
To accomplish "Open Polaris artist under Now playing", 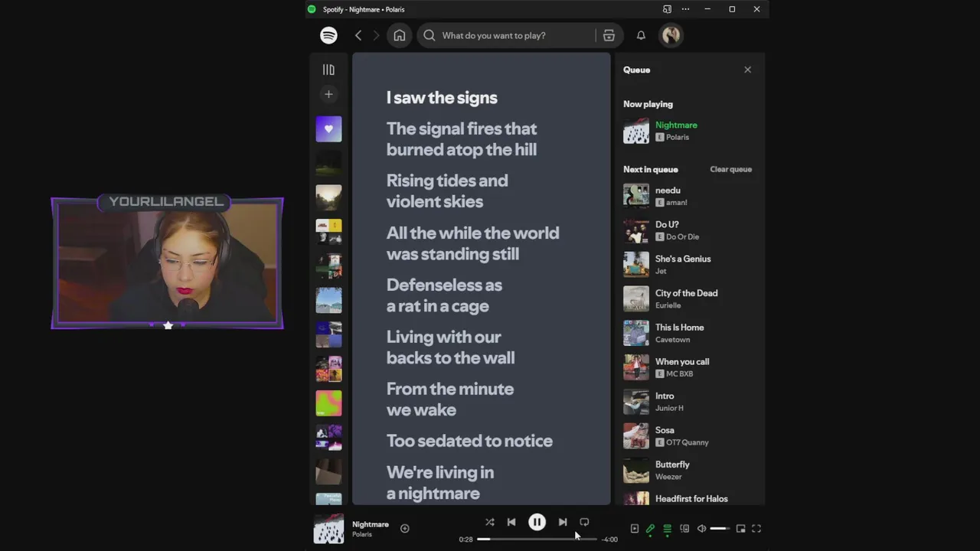I will 678,137.
